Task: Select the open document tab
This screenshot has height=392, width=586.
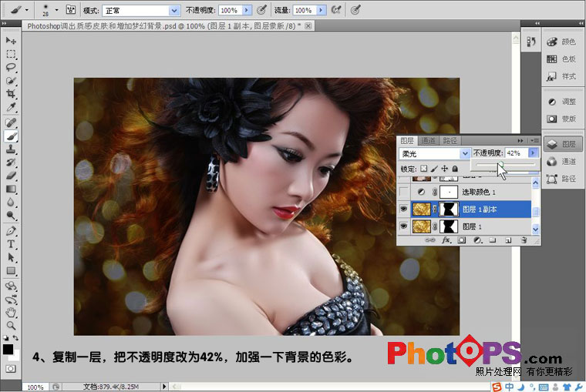Action: pyautogui.click(x=168, y=26)
